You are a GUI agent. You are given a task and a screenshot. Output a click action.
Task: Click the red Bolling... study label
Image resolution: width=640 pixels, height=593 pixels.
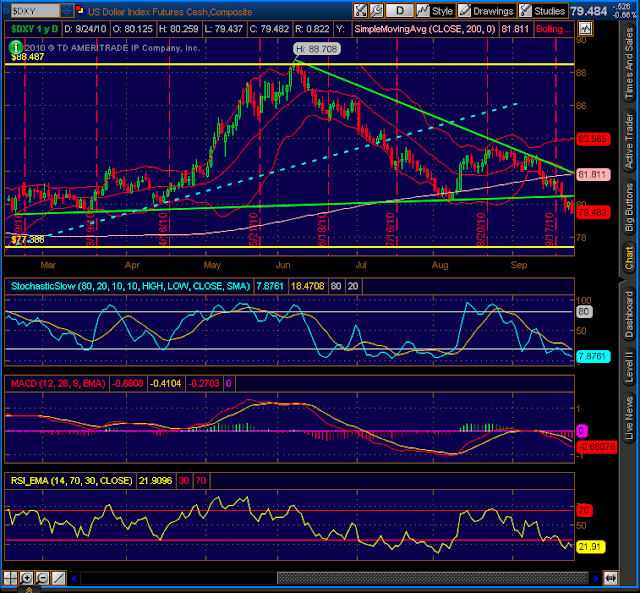coord(553,29)
